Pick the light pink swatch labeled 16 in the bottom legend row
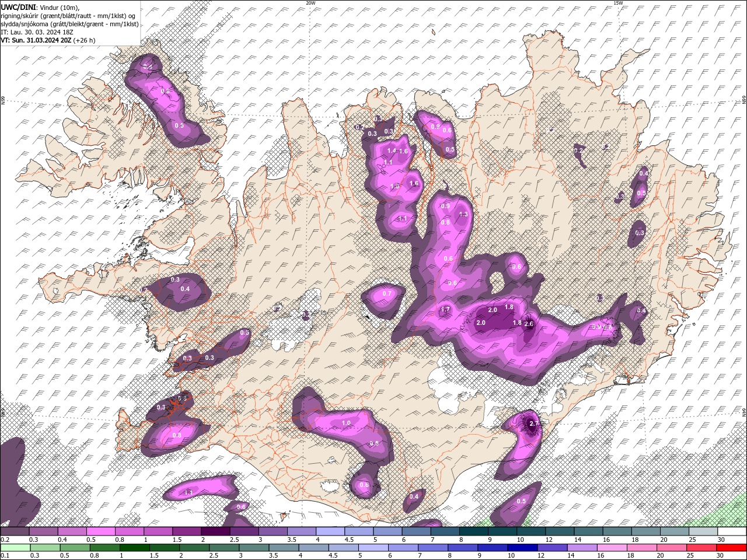Screen dimensions: 747x560 tap(612, 548)
